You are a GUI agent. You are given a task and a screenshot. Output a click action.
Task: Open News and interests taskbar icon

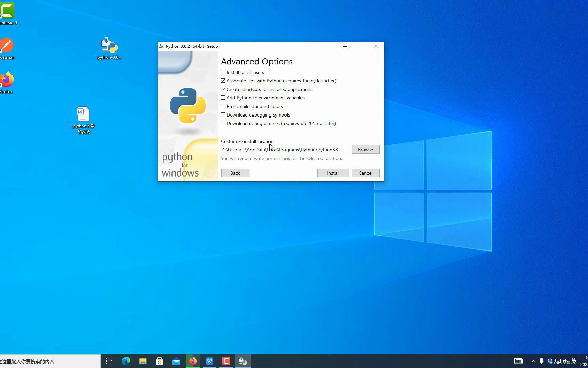pyautogui.click(x=519, y=361)
